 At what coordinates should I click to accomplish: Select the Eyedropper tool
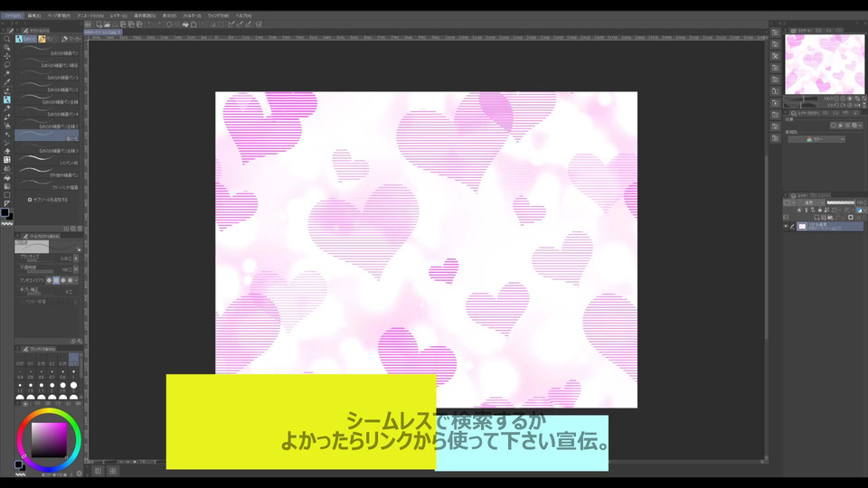(6, 82)
